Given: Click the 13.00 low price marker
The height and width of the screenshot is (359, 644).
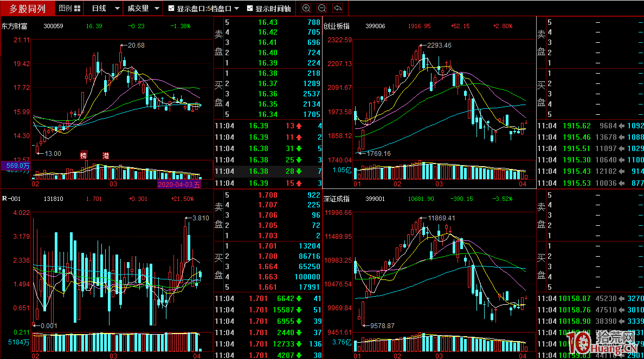Looking at the screenshot, I should pos(53,153).
